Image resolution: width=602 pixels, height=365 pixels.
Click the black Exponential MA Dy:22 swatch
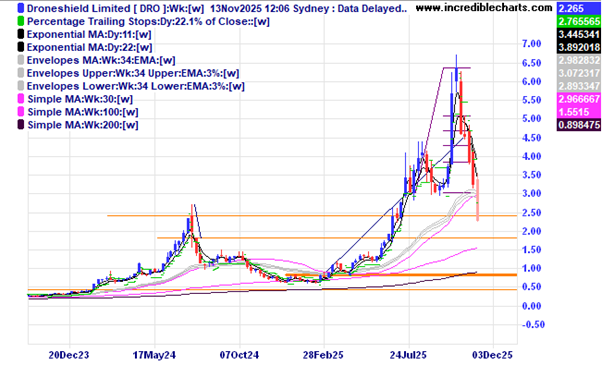point(21,47)
